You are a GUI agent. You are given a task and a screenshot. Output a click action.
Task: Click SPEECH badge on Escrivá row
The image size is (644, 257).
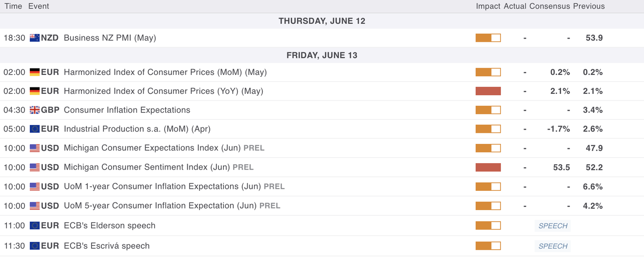point(553,246)
